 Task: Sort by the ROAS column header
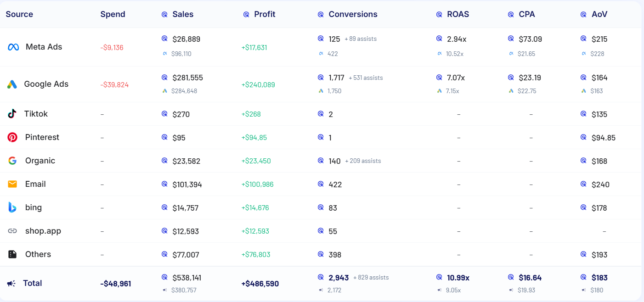tap(458, 14)
